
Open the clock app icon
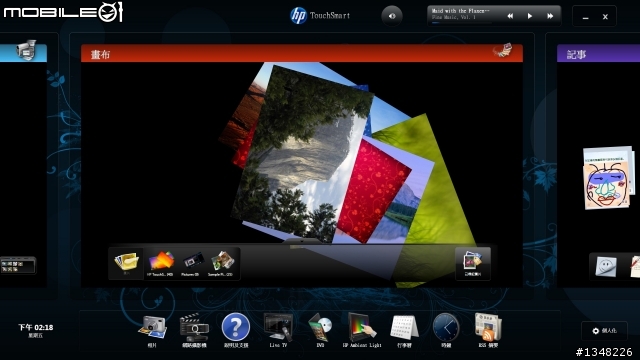pos(446,331)
